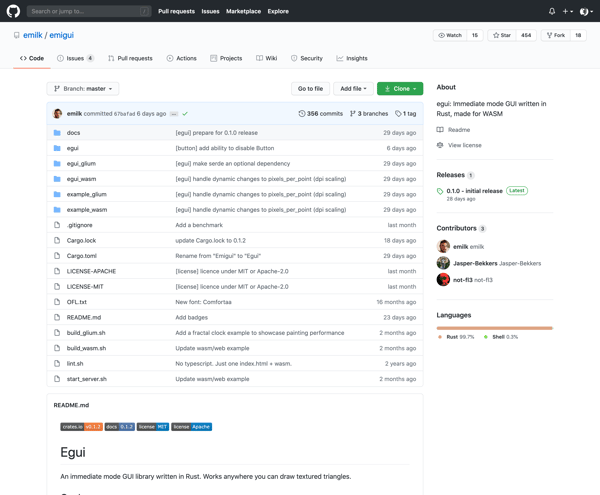The width and height of the screenshot is (600, 495).
Task: Open the Cargo.lock file
Action: (x=81, y=241)
